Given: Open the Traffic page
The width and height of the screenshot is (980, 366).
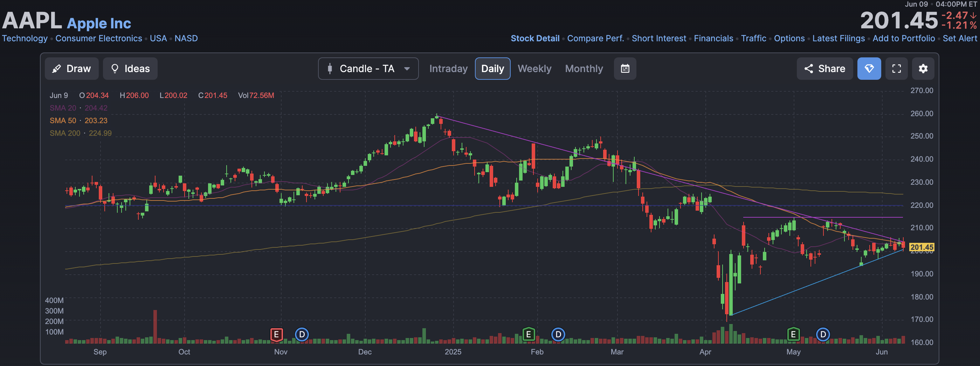Looking at the screenshot, I should (x=753, y=38).
